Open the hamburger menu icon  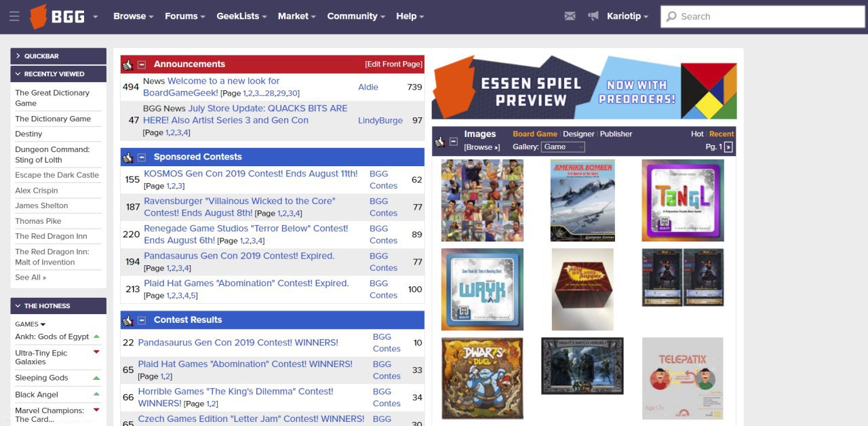point(14,16)
